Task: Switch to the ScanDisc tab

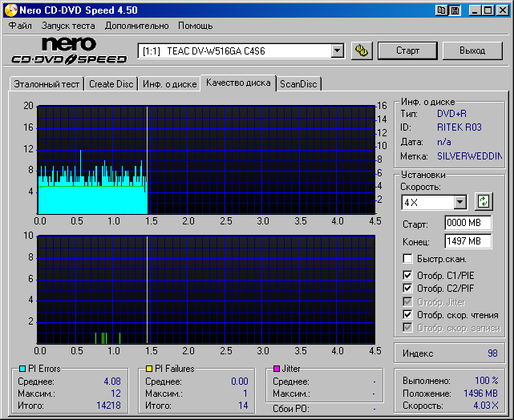Action: point(300,84)
